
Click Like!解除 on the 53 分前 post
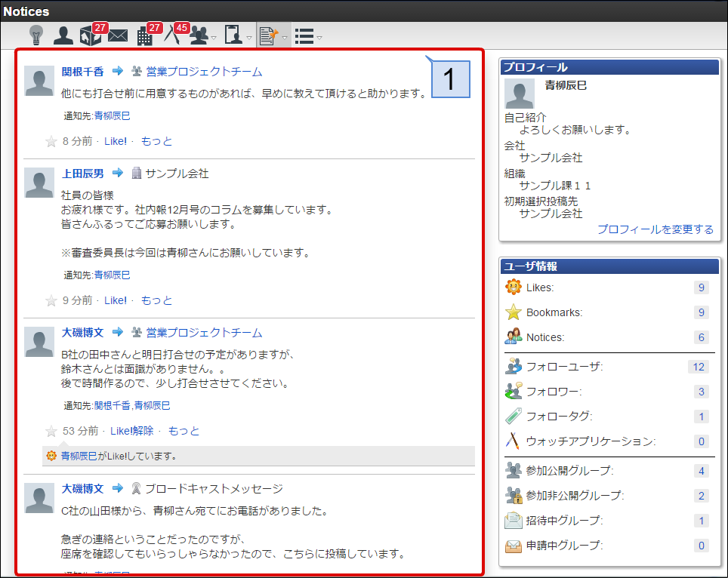click(x=132, y=431)
